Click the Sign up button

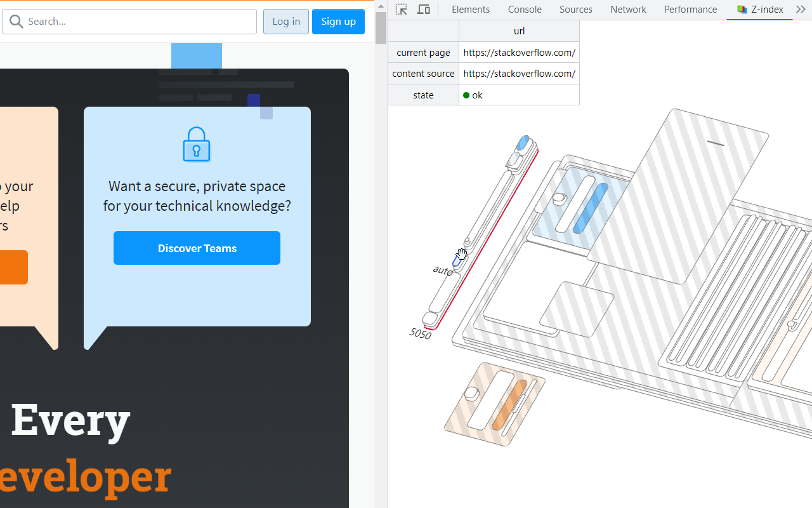[x=338, y=22]
